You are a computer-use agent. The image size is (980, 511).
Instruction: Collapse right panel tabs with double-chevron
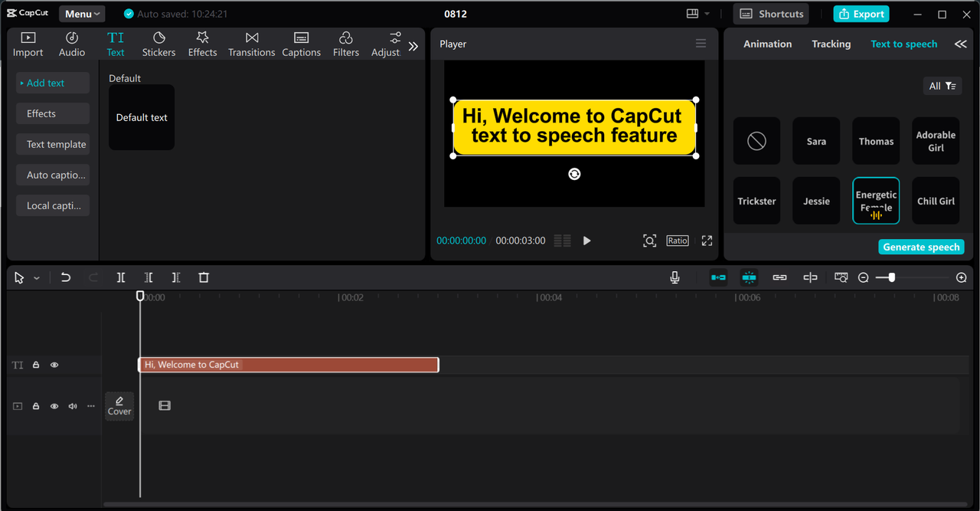960,44
